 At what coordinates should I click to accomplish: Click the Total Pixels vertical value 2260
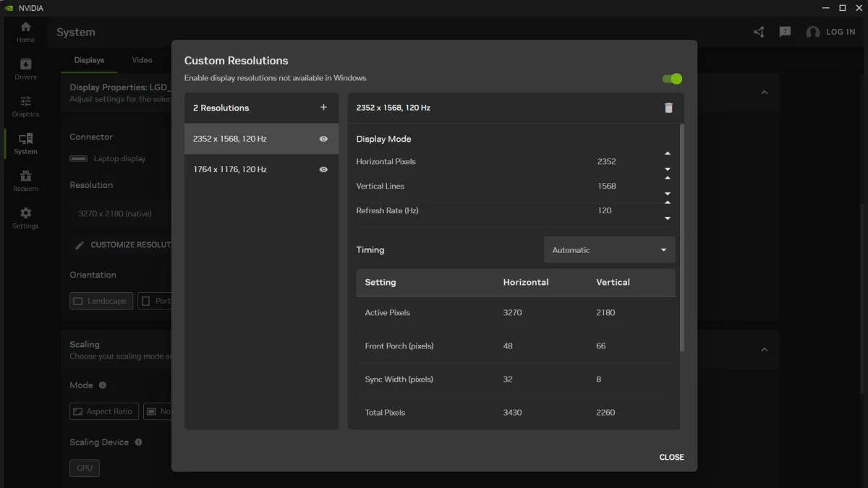point(605,413)
